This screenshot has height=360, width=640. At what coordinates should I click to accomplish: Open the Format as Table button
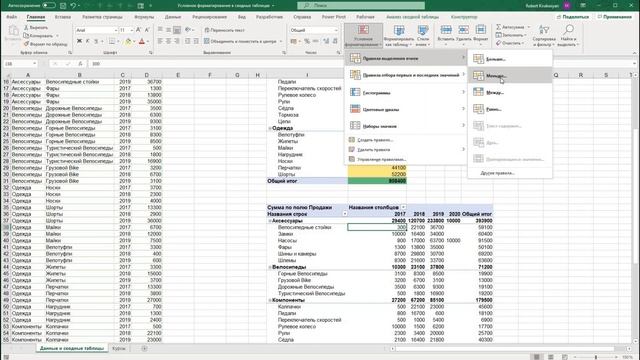tap(399, 36)
